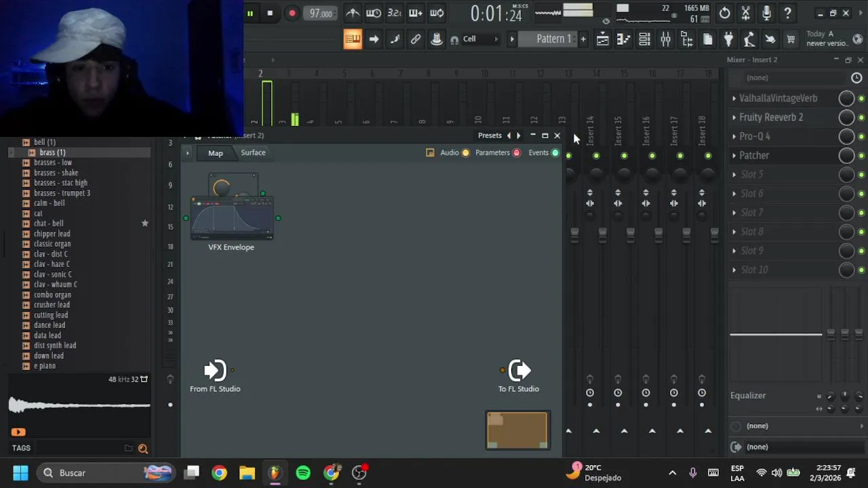Toggle the metronome icon in the top toolbar
Viewport: 868px width, 488px height.
(x=353, y=13)
